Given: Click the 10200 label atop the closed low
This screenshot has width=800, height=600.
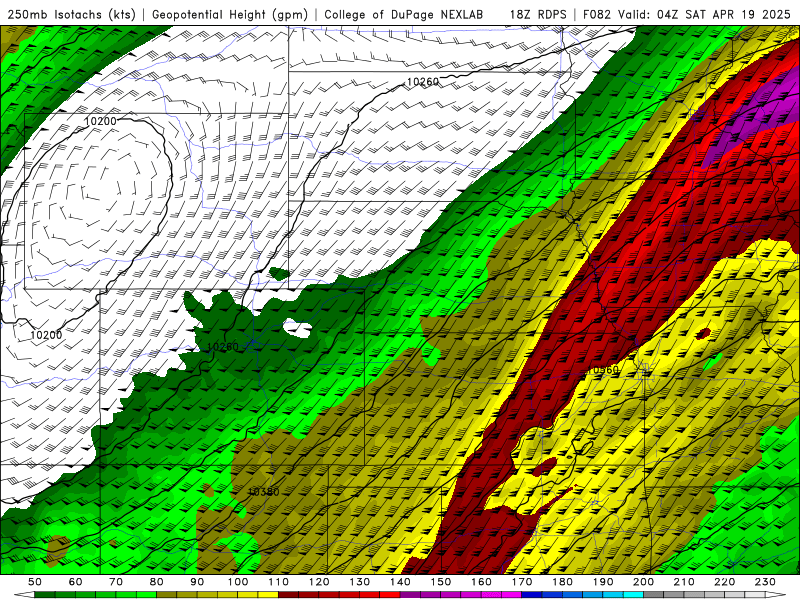Looking at the screenshot, I should (100, 121).
